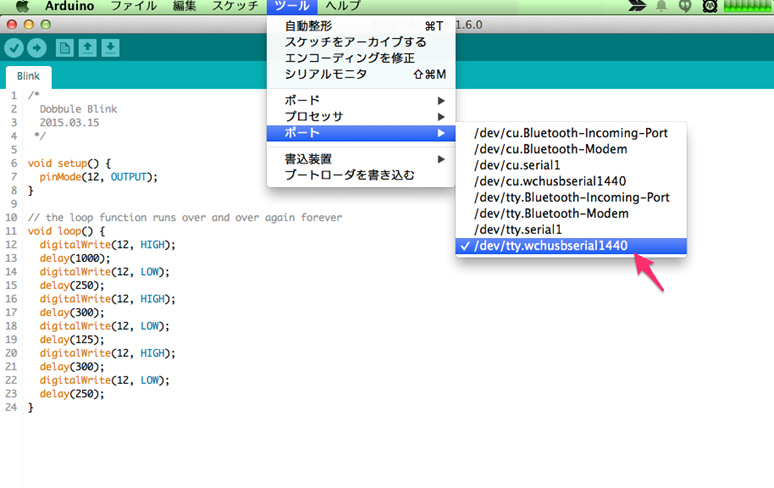This screenshot has height=488, width=774.
Task: Click ブートローダを書き込む menu entry
Action: coord(349,175)
